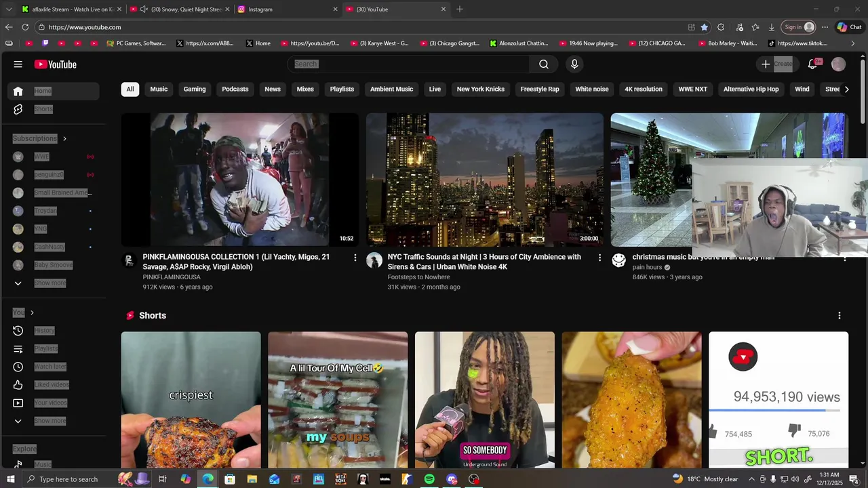This screenshot has width=868, height=488.
Task: Open browser settings and more menu
Action: [x=825, y=27]
